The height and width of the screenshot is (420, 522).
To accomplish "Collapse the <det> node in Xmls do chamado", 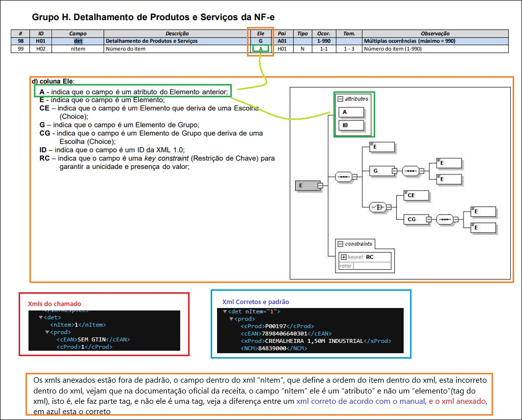I will tap(41, 318).
